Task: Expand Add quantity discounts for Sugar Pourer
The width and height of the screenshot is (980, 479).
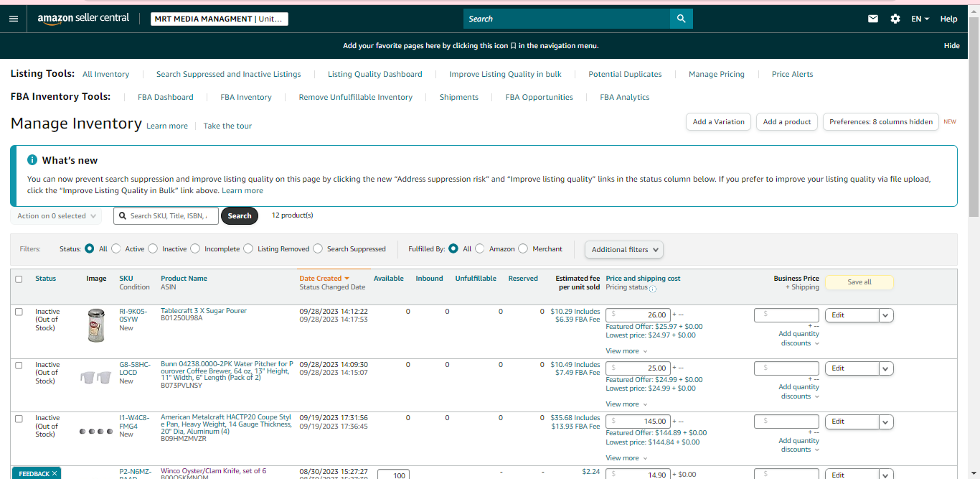Action: 799,338
